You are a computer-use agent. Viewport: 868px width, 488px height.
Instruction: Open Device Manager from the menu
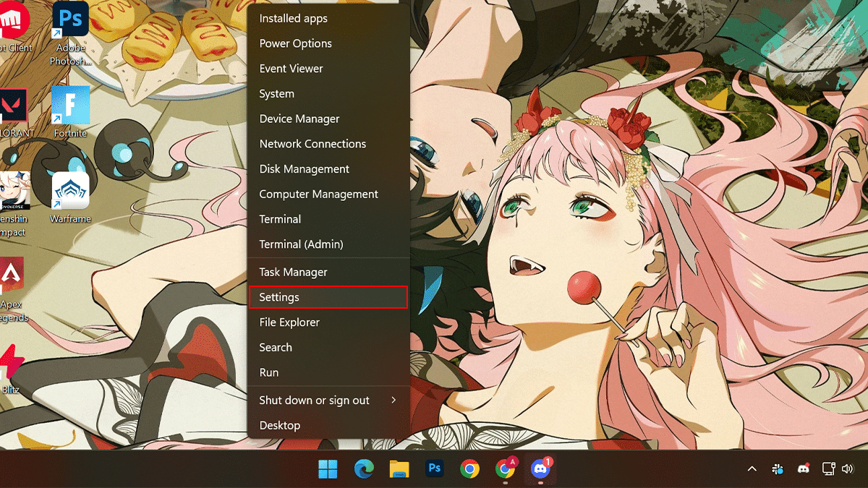(x=299, y=119)
